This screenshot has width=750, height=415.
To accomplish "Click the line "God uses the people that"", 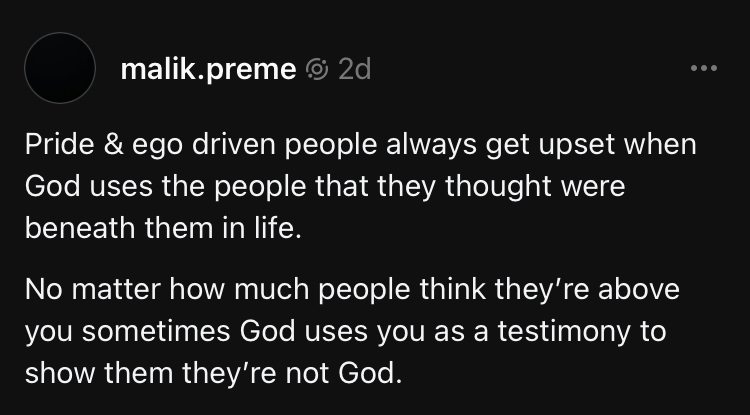I will 325,186.
